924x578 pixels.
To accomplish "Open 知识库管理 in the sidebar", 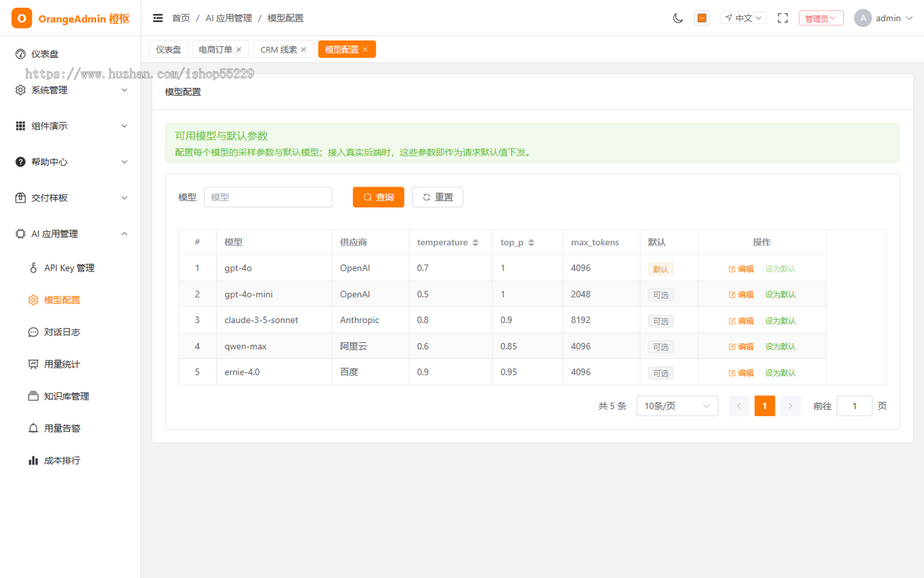I will 70,396.
